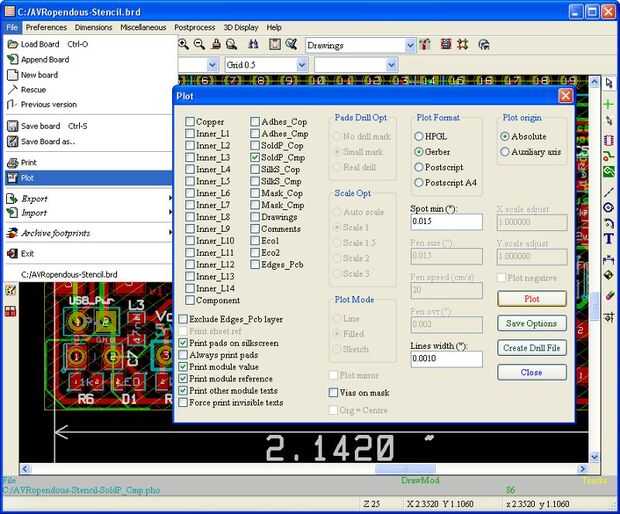Uncheck the SoldP_Cmp layer checkbox
Viewport: 620px width, 514px height.
255,157
